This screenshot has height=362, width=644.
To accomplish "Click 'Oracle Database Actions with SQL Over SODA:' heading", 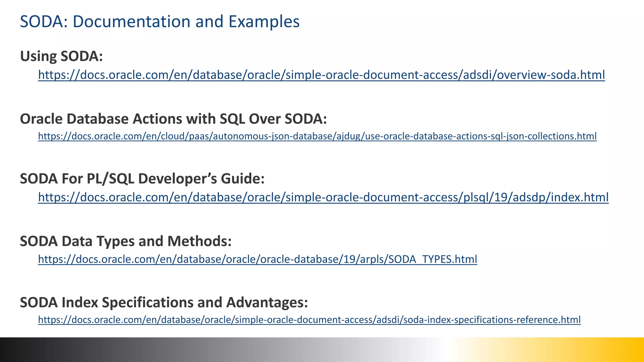I will click(x=174, y=119).
